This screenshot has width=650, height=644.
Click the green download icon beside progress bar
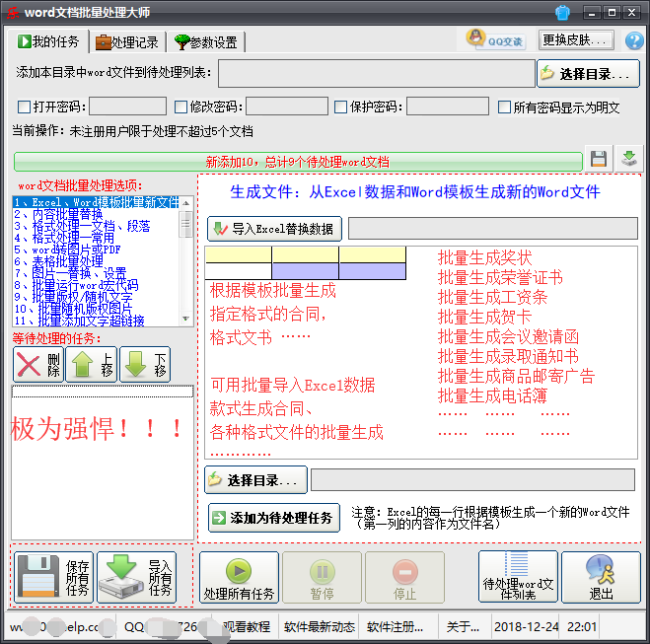pyautogui.click(x=629, y=159)
